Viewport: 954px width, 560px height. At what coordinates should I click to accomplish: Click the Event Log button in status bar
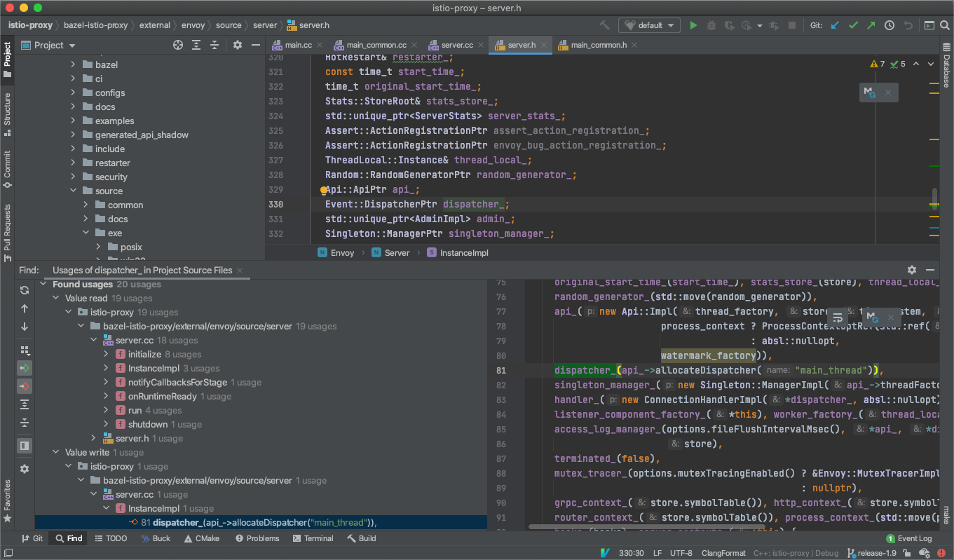[x=909, y=538]
